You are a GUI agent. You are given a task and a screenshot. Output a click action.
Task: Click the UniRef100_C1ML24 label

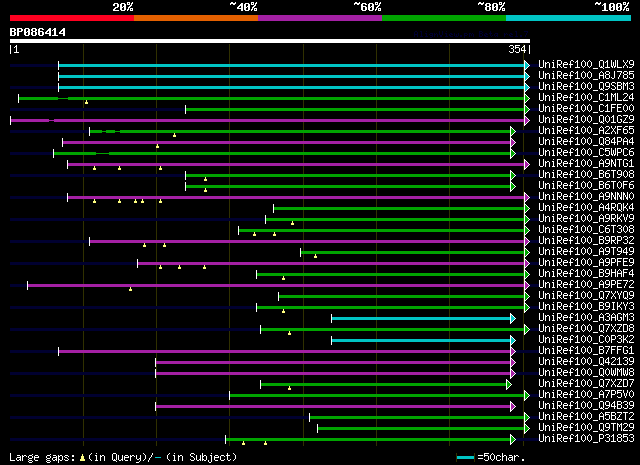tap(586, 98)
